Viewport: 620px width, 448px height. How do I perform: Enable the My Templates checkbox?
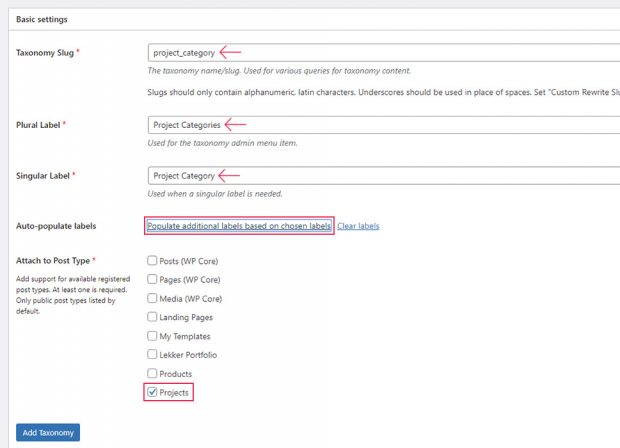[152, 337]
